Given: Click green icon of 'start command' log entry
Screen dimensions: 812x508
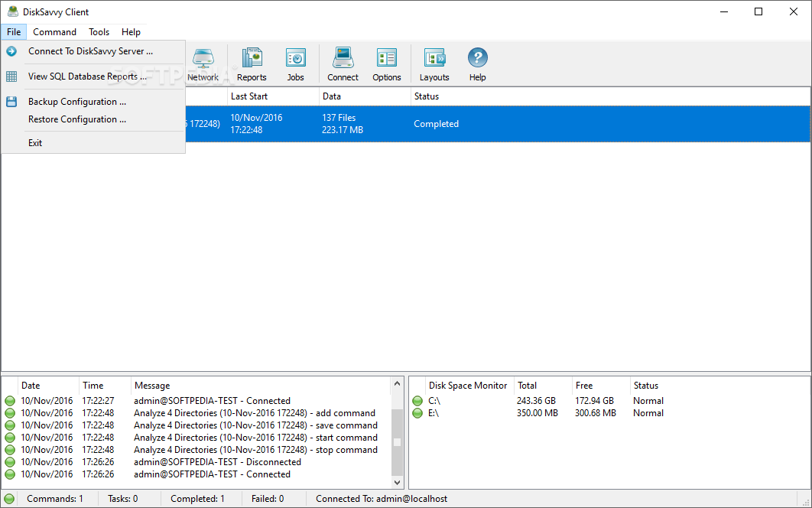Looking at the screenshot, I should pyautogui.click(x=10, y=438).
